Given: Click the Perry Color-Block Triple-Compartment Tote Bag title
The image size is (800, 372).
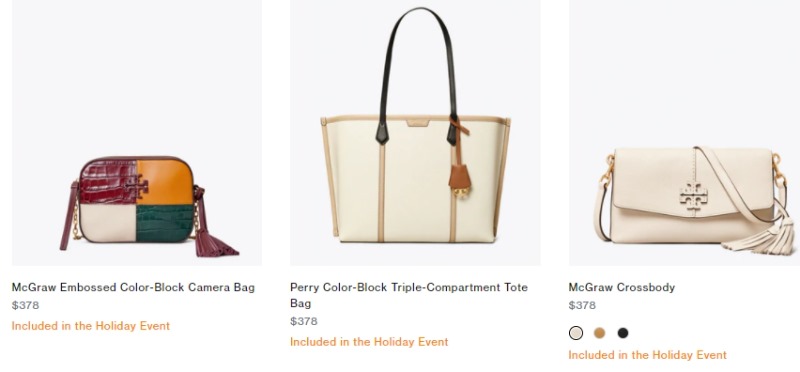Looking at the screenshot, I should [x=409, y=295].
